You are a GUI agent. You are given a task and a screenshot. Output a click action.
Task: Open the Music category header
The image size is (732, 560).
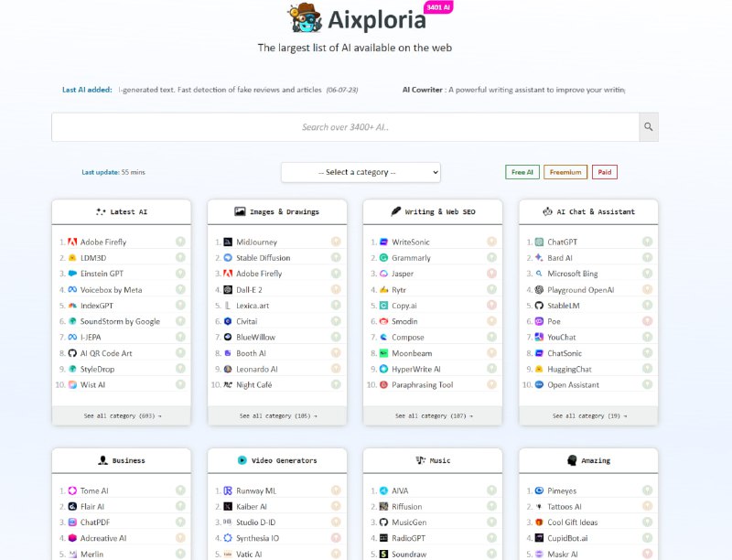[x=433, y=460]
